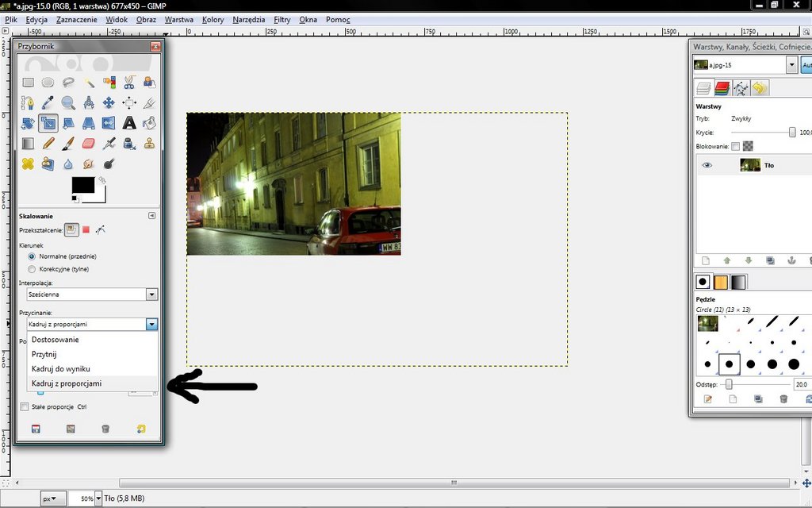
Task: Select the Pencil tool
Action: pos(48,144)
